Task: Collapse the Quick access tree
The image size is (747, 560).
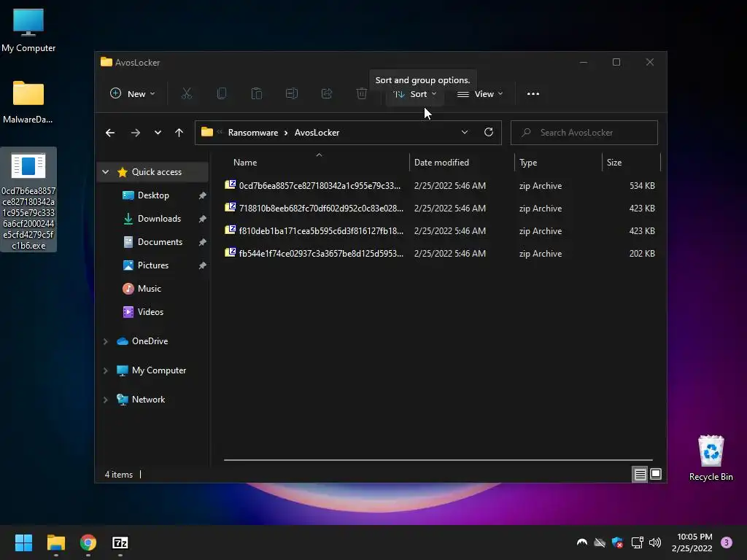Action: click(x=105, y=172)
